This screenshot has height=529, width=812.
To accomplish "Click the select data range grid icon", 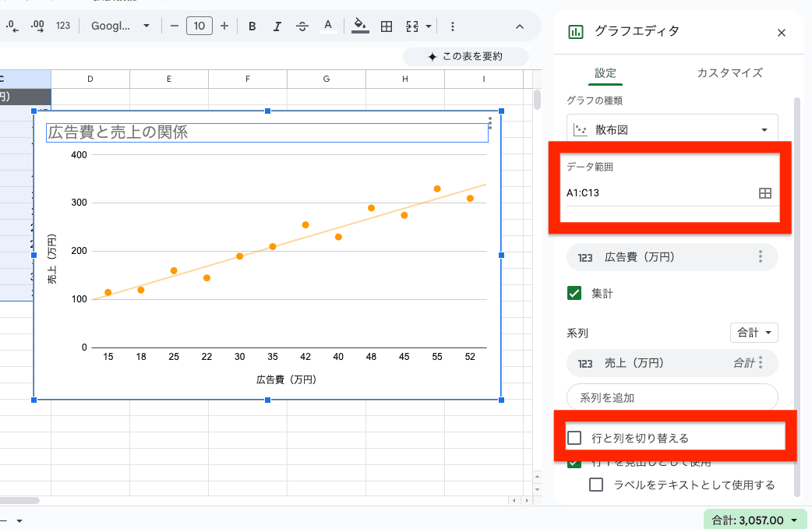I will tap(764, 193).
